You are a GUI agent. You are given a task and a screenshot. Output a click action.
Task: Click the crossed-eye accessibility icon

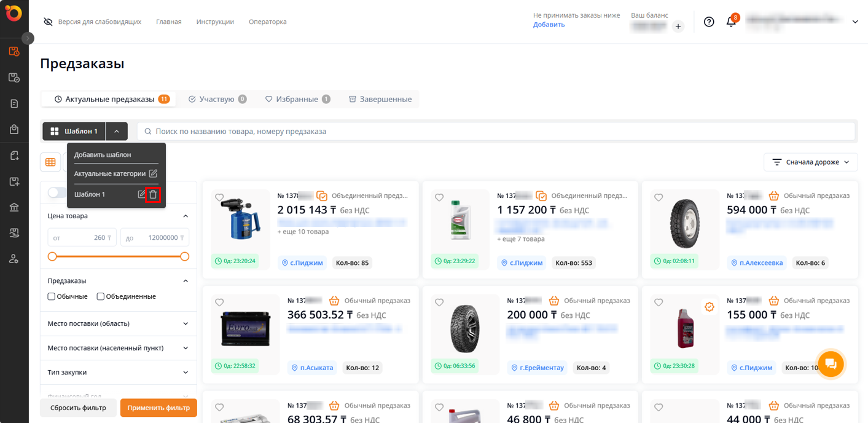48,22
